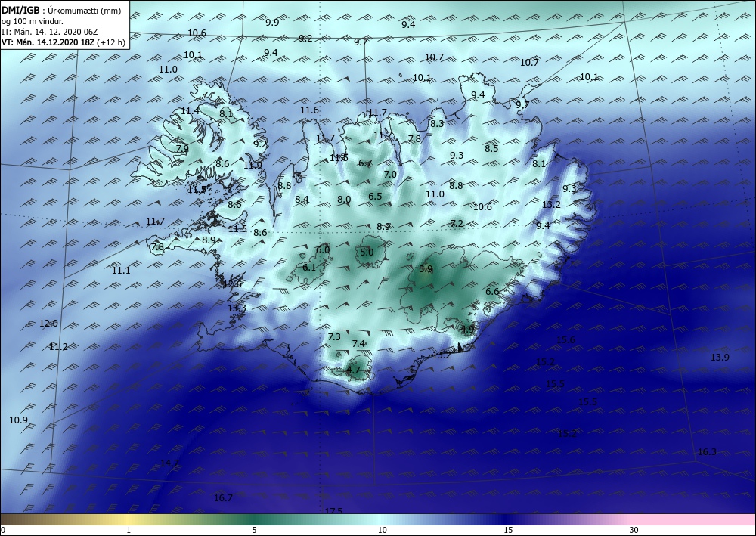The height and width of the screenshot is (536, 756).
Task: Click the 30 label on the color scale
Action: pyautogui.click(x=634, y=530)
